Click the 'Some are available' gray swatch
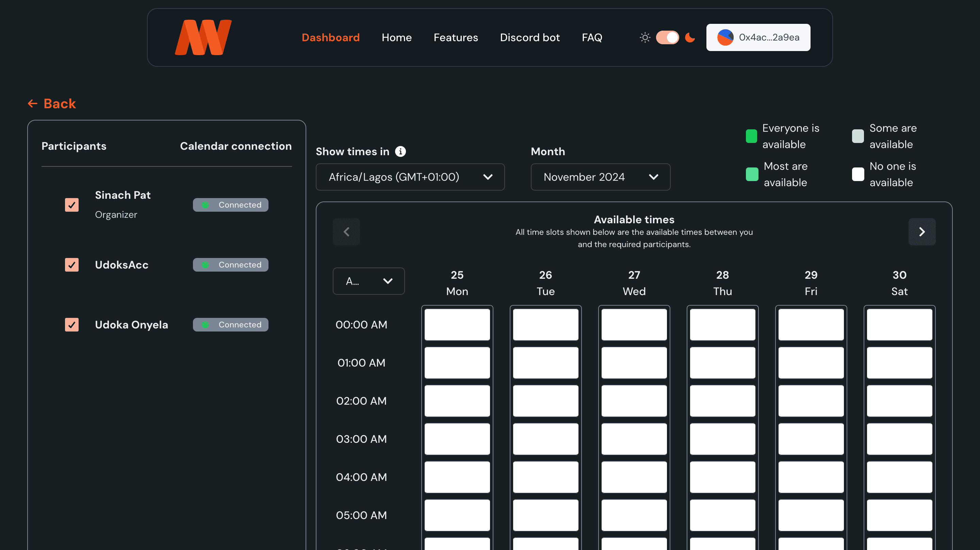 point(858,136)
